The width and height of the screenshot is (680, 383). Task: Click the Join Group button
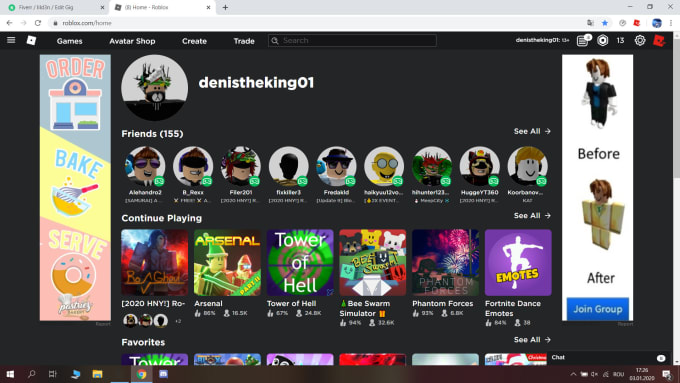pyautogui.click(x=598, y=309)
